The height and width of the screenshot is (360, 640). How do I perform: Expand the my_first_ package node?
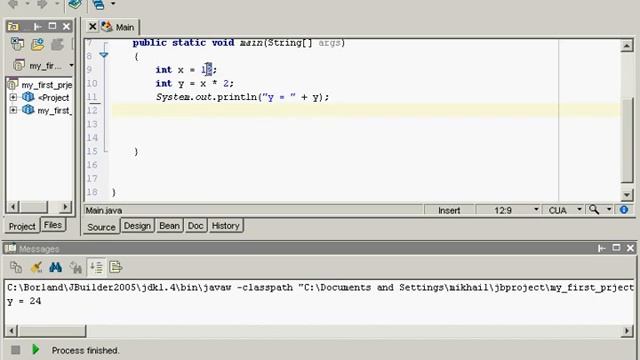pos(13,110)
